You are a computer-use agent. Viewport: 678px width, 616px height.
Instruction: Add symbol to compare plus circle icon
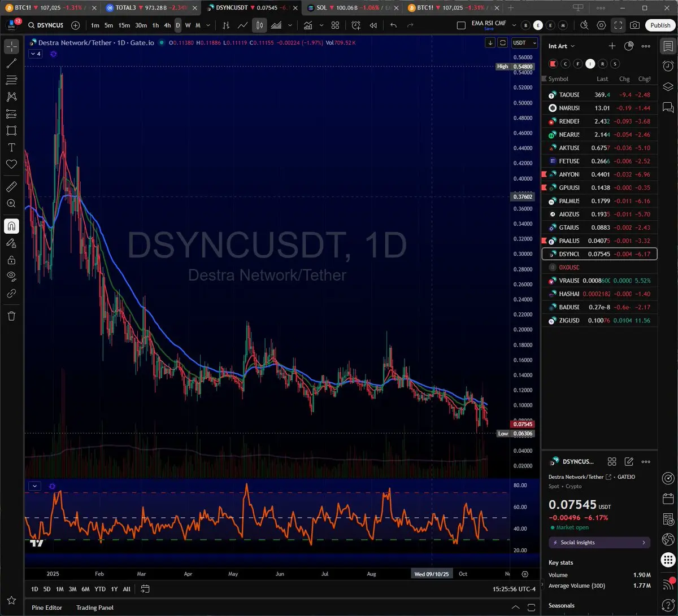(76, 25)
